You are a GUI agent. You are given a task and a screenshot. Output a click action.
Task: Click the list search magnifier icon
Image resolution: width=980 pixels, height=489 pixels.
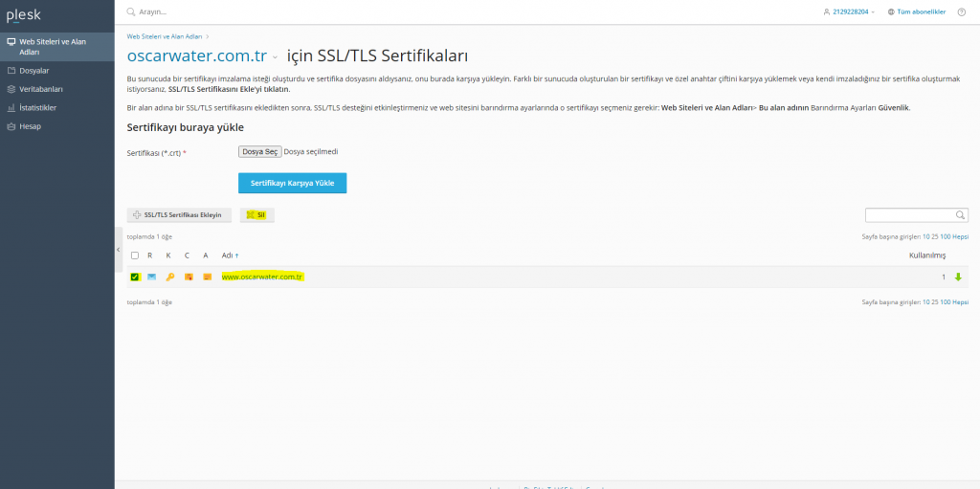(x=961, y=215)
